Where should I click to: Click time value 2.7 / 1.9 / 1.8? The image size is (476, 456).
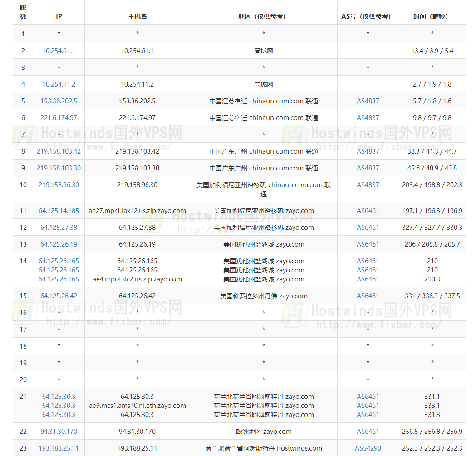tap(432, 84)
